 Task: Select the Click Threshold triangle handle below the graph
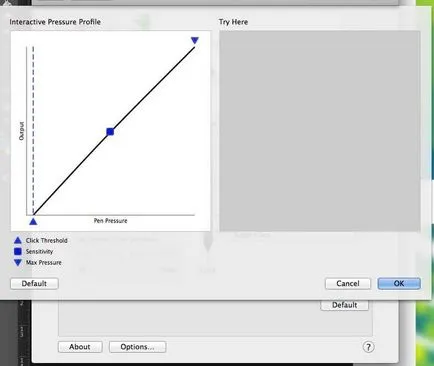33,221
